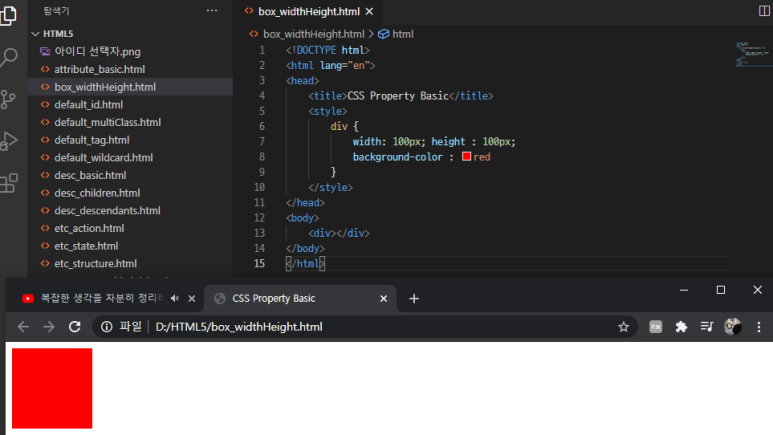Viewport: 773px width, 435px height.
Task: Reload the browser page
Action: tap(74, 326)
